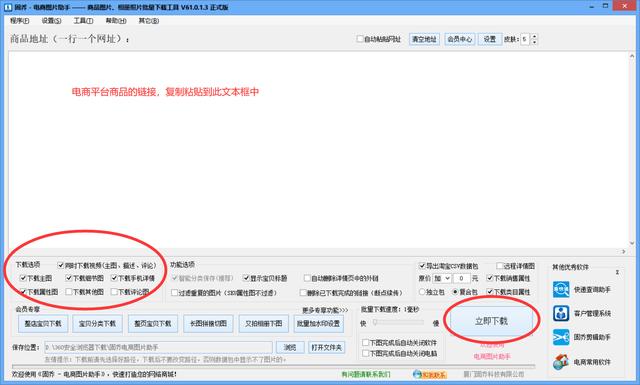Open the 帮助 menu
The height and width of the screenshot is (385, 640).
pyautogui.click(x=116, y=20)
